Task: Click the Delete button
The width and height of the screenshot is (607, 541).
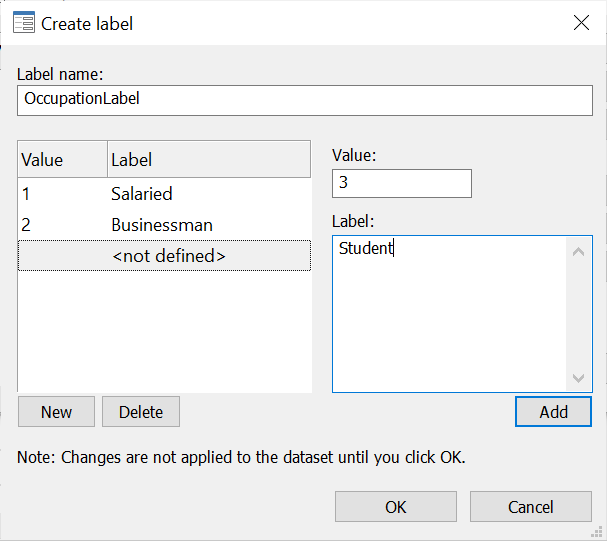Action: pyautogui.click(x=141, y=412)
